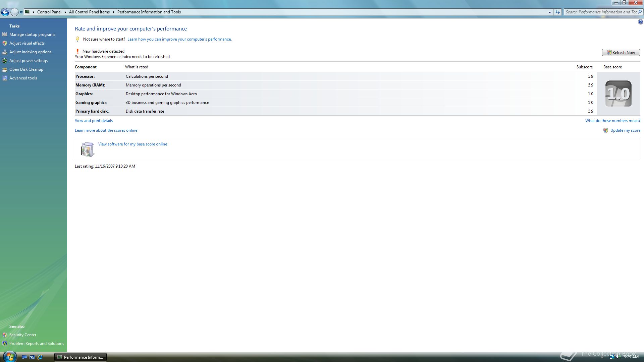Open the Windows Start orb
Viewport: 644px width, 362px height.
9,357
